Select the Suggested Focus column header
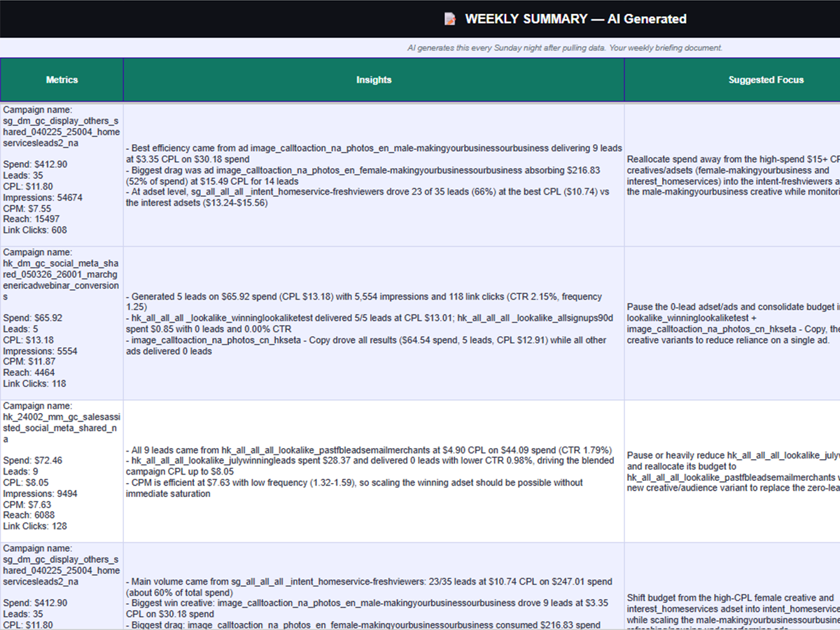The width and height of the screenshot is (840, 630). point(766,79)
